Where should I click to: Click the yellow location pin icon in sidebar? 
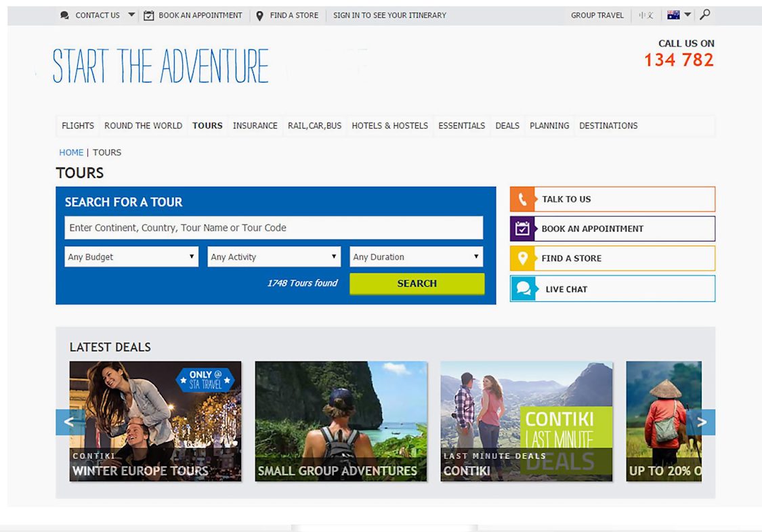(522, 259)
